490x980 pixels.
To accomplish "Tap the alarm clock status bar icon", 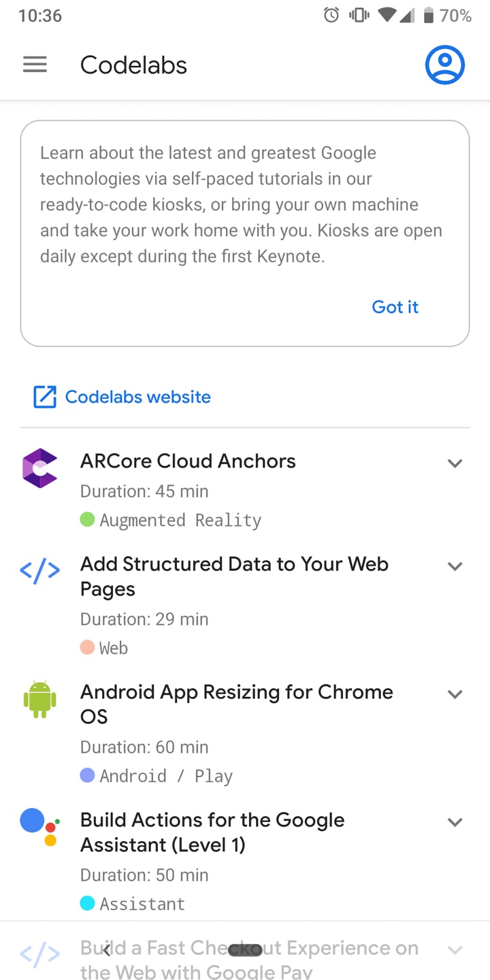I will click(331, 15).
